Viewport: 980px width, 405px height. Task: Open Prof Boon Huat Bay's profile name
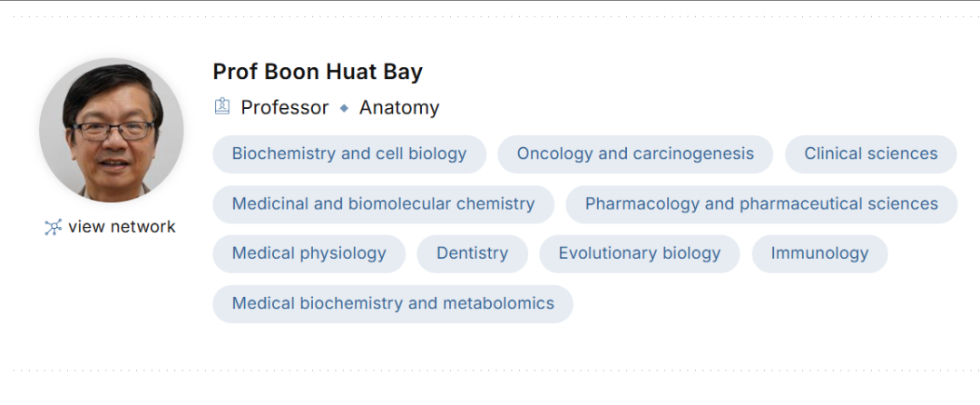click(318, 72)
